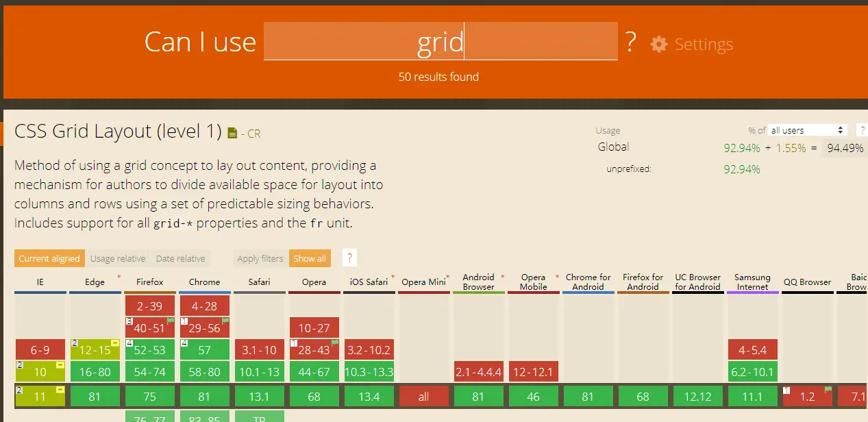
Task: Open help question mark beside Show all
Action: coord(349,258)
